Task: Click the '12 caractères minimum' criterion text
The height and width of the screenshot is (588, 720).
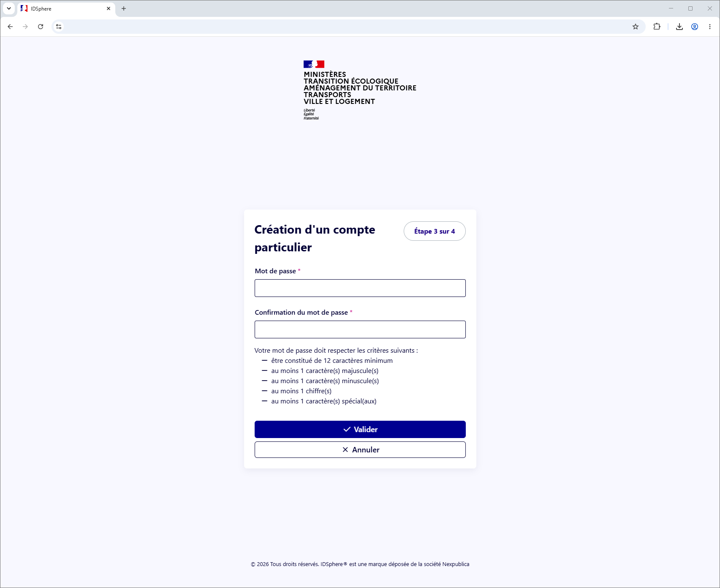Action: [332, 361]
